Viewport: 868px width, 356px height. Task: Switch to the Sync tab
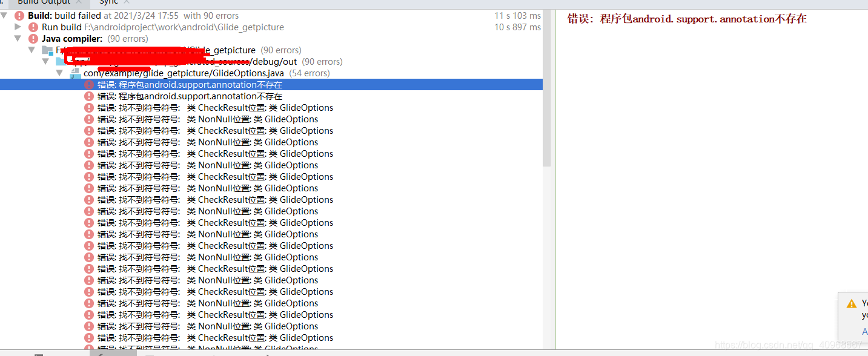tap(109, 2)
